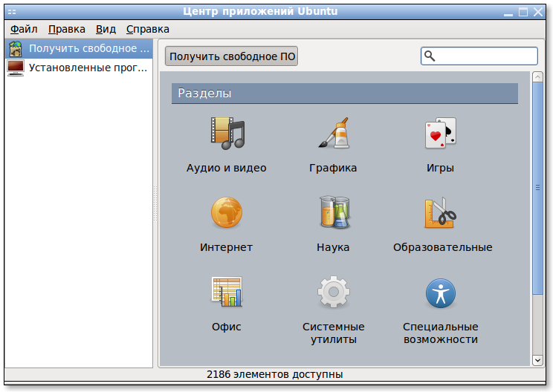Open the Образовательные ruler and scissors icon
Screen dimensions: 553x392
(440, 212)
